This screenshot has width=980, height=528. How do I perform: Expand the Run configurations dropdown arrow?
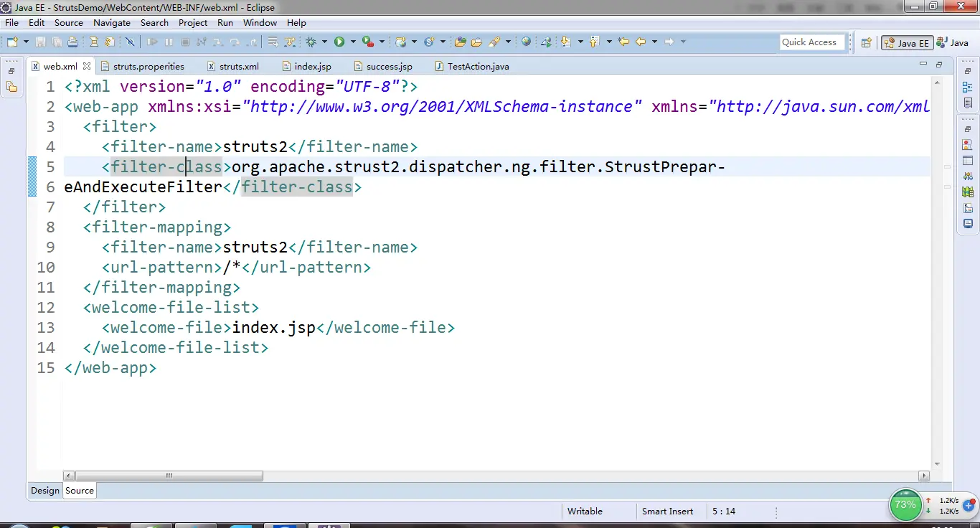pos(353,42)
